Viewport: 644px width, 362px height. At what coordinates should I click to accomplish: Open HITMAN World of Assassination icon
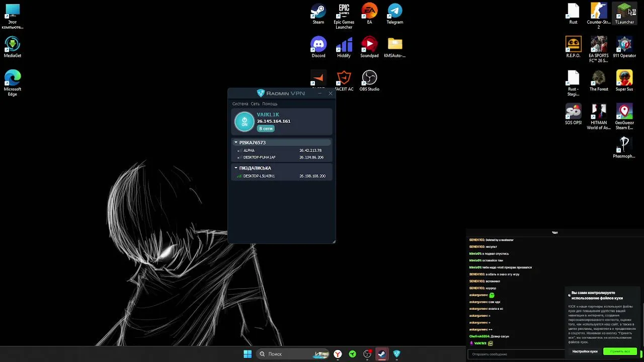[599, 117]
